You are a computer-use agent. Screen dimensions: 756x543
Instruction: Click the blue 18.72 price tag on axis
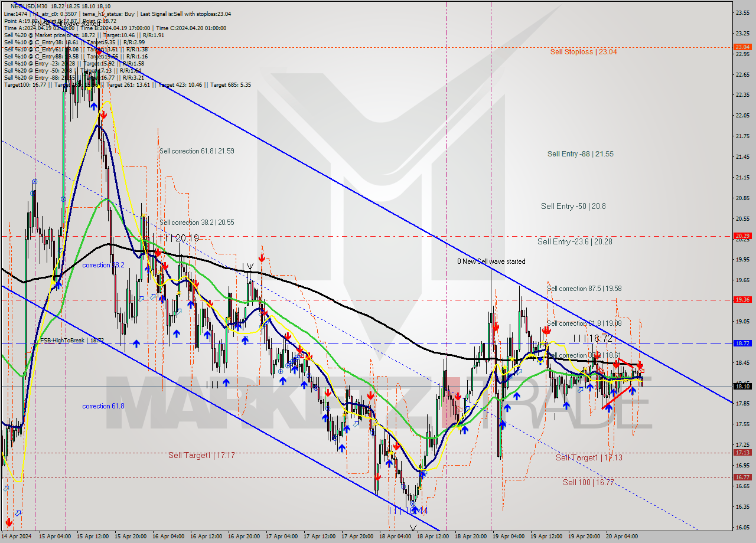(742, 343)
